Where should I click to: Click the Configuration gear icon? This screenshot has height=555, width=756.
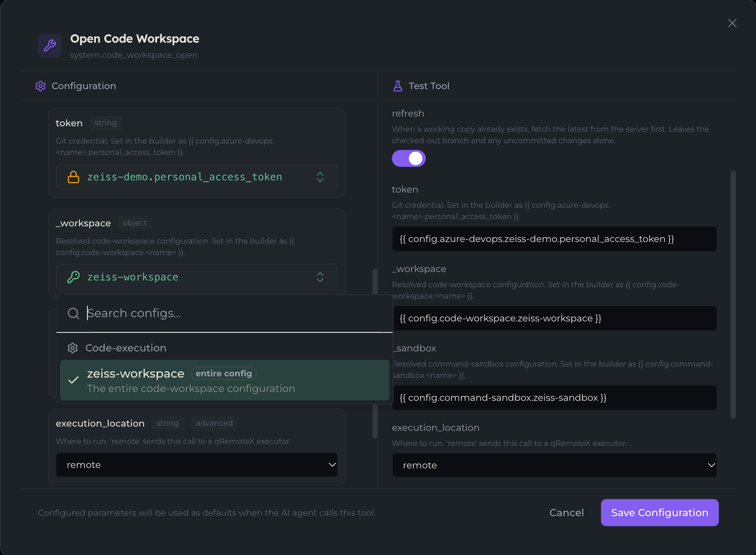coord(41,86)
